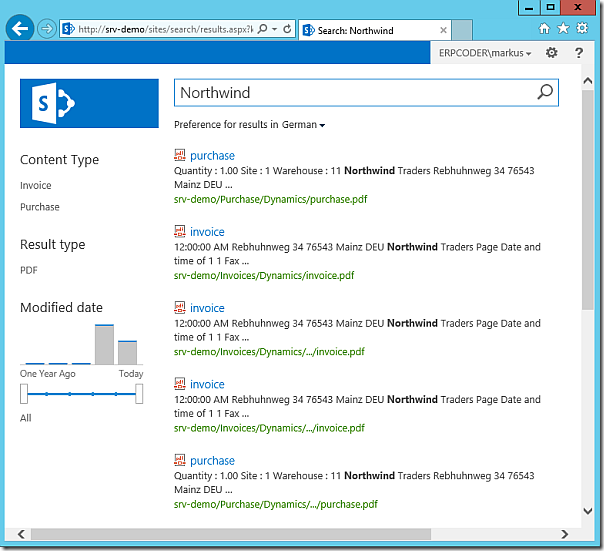Click right handle of Modified date slider

click(139, 394)
